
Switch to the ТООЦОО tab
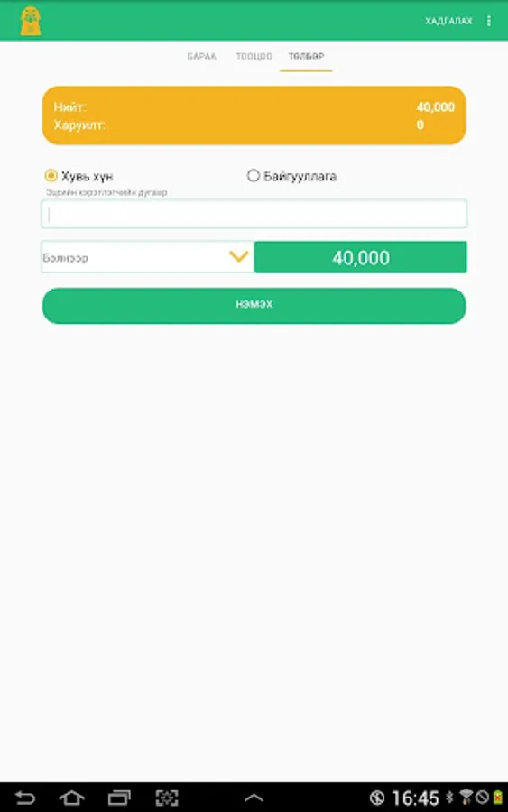(254, 56)
